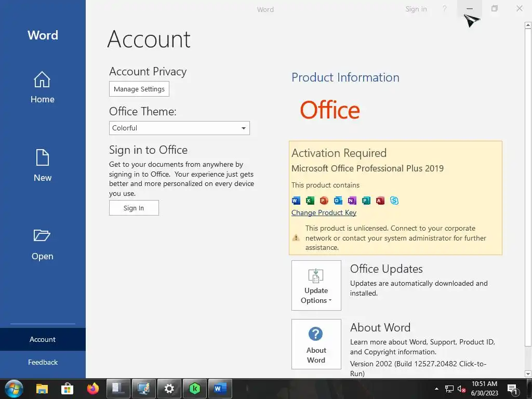Screen dimensions: 532x399
Task: Select the Account tab in sidebar
Action: pyautogui.click(x=43, y=339)
